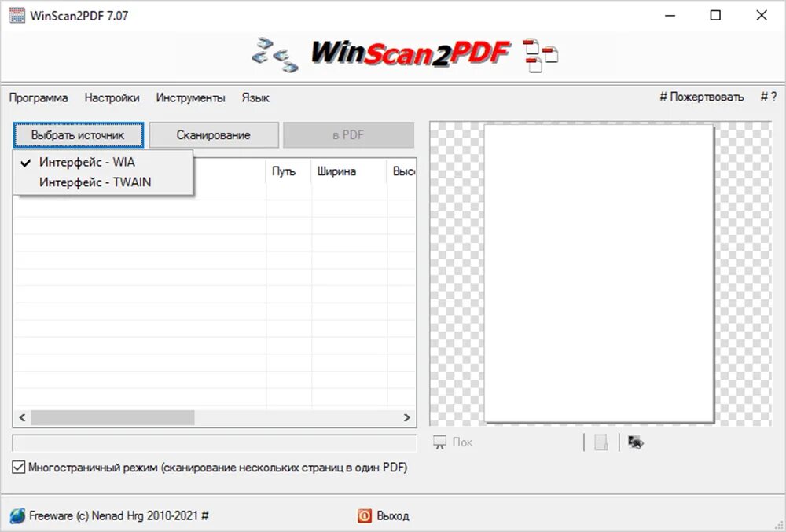The height and width of the screenshot is (532, 786).
Task: Click the blank page preview thumbnail
Action: (599, 273)
